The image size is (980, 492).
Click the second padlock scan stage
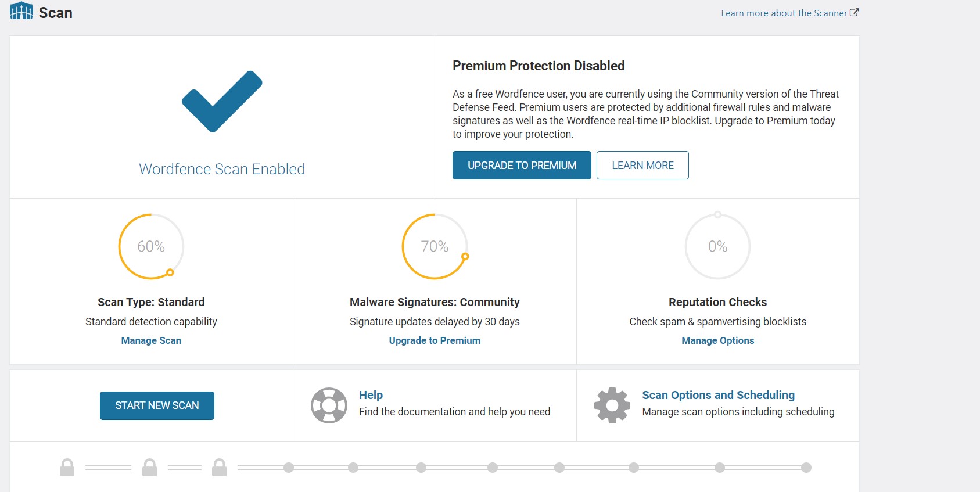coord(150,468)
